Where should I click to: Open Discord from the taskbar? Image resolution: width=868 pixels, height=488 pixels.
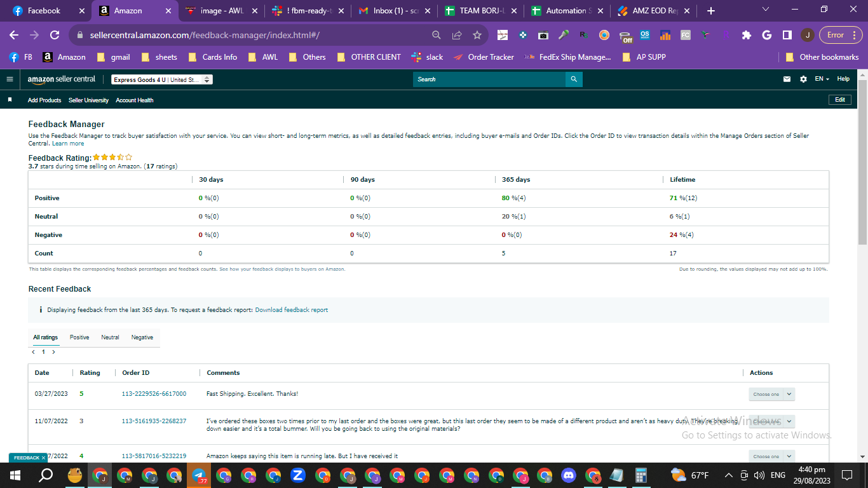tap(568, 475)
